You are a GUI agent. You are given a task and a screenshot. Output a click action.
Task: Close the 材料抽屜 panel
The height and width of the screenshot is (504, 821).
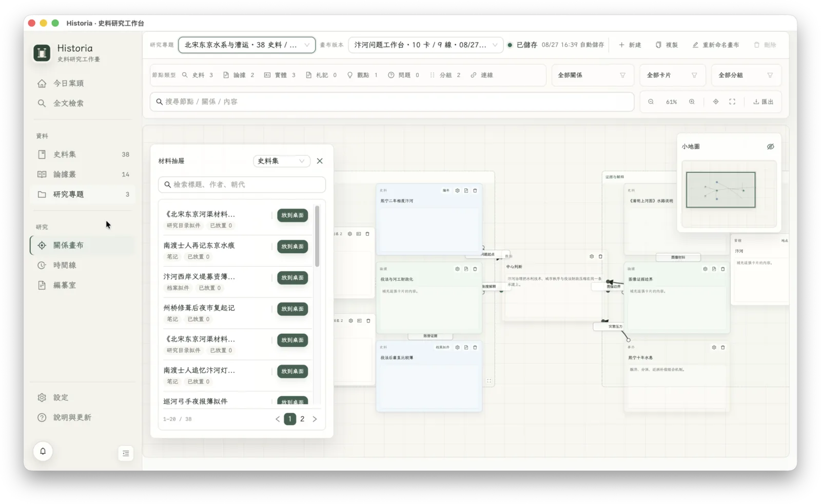pyautogui.click(x=320, y=161)
